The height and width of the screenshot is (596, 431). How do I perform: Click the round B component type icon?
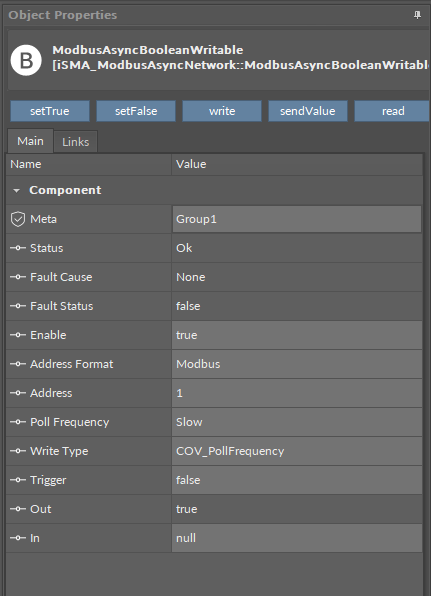click(x=26, y=60)
